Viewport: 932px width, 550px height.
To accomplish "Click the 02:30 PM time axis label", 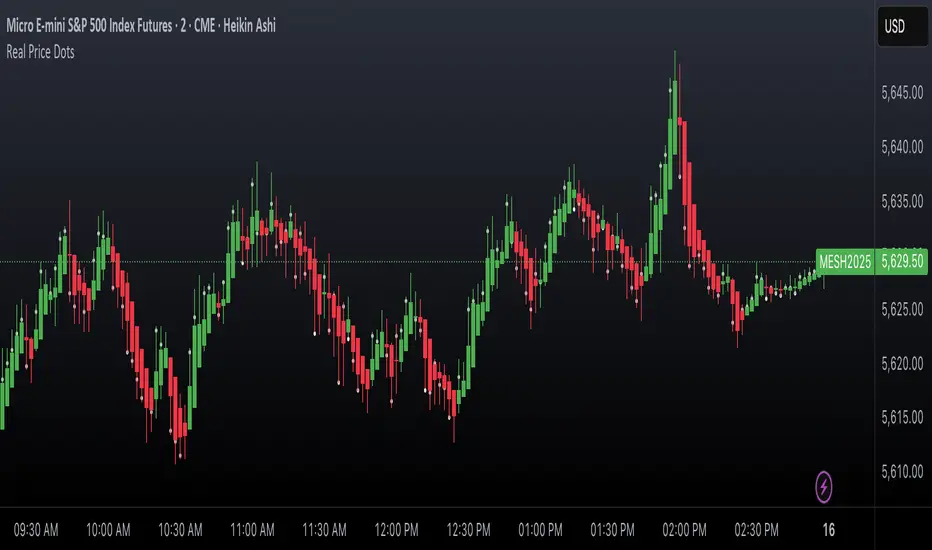I will click(757, 530).
